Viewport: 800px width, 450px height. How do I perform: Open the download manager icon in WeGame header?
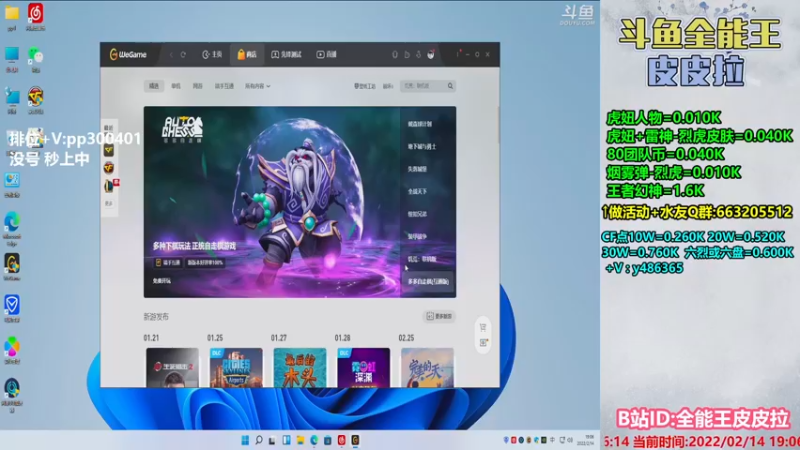tap(418, 55)
